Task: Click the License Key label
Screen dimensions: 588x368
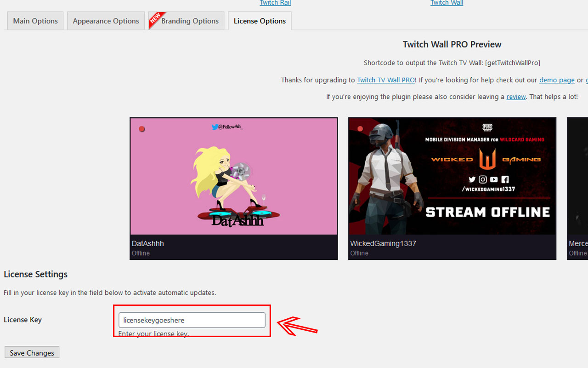Action: click(x=23, y=320)
